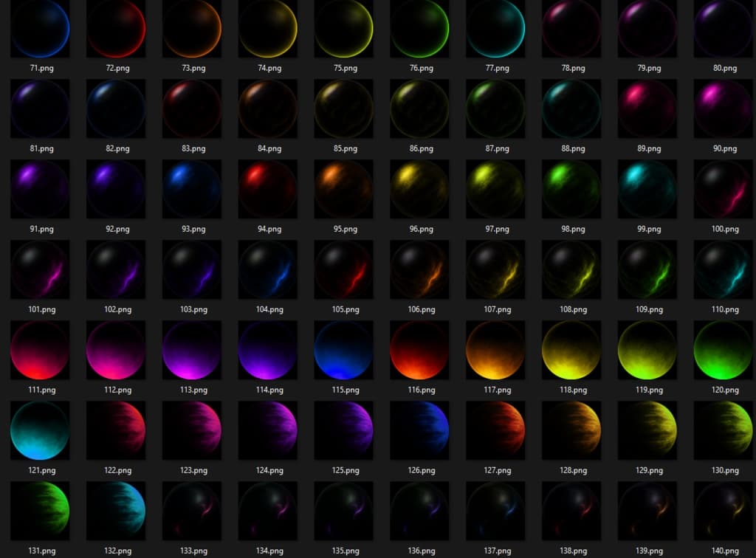Click file name 74.png
This screenshot has height=558, width=756.
[269, 69]
